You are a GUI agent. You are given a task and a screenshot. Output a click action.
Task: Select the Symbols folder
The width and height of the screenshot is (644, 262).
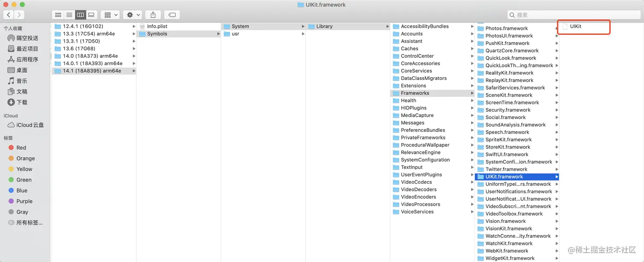(x=179, y=34)
